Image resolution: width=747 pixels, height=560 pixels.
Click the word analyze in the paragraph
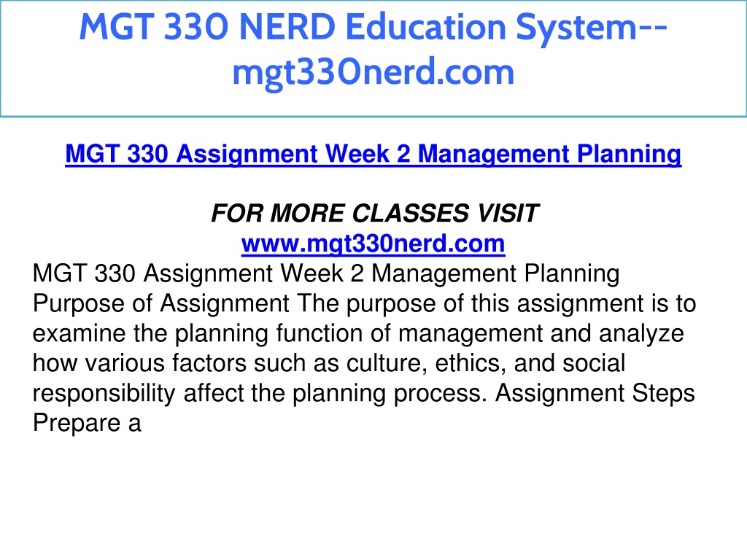641,333
